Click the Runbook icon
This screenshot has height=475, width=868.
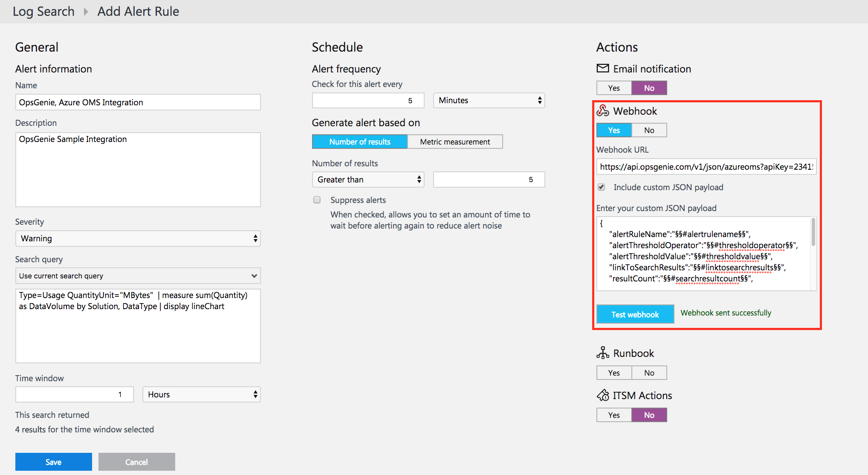click(602, 353)
